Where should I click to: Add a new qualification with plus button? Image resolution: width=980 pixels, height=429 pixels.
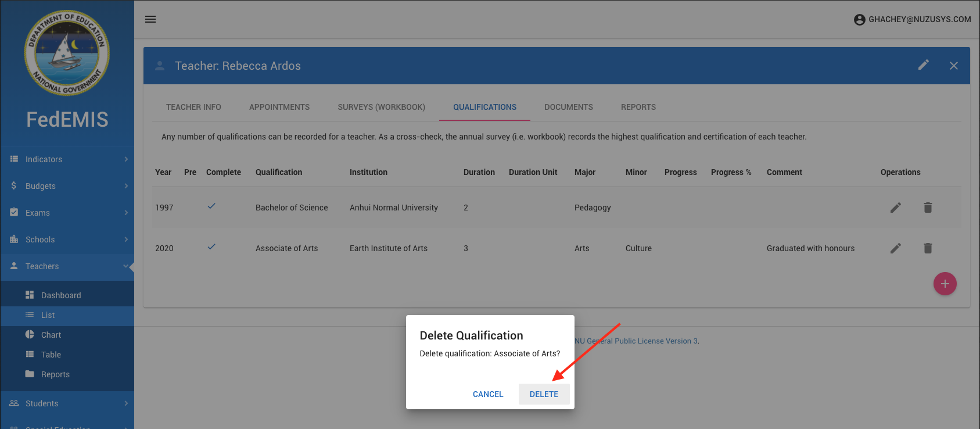(x=945, y=284)
